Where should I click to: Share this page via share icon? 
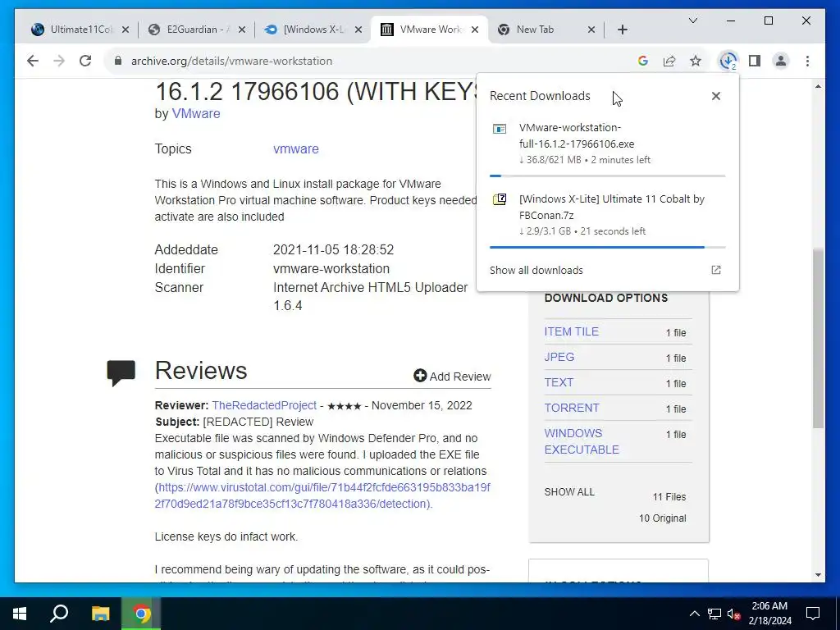[x=669, y=61]
